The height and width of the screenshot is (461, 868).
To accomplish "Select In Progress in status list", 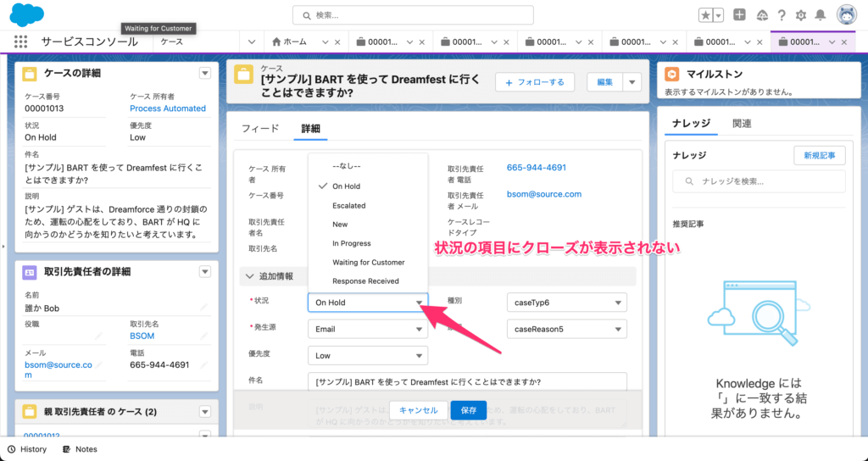I will tap(368, 243).
